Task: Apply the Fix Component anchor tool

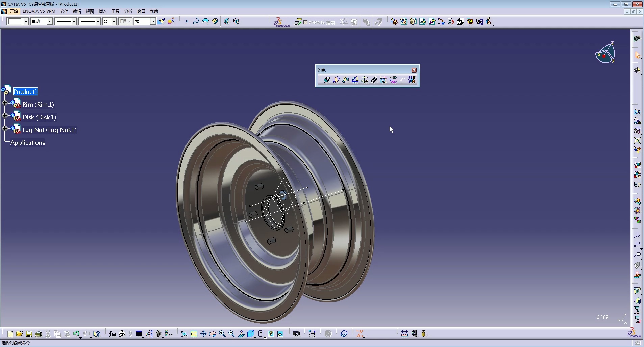Action: [x=365, y=80]
